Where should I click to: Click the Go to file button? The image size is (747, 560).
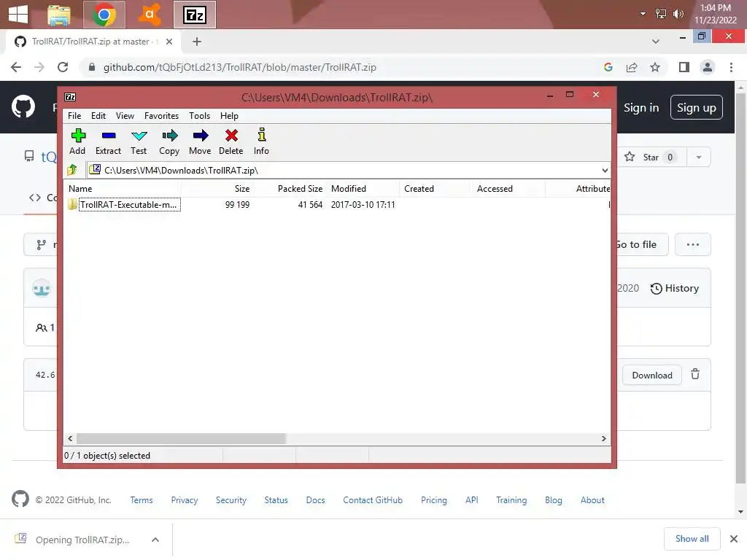click(x=642, y=244)
